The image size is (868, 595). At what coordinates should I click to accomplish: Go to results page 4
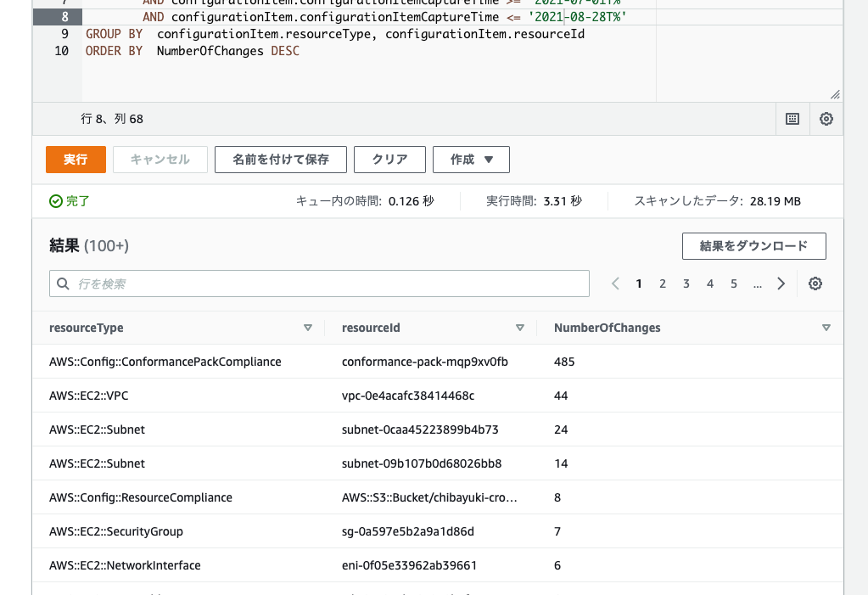coord(710,283)
